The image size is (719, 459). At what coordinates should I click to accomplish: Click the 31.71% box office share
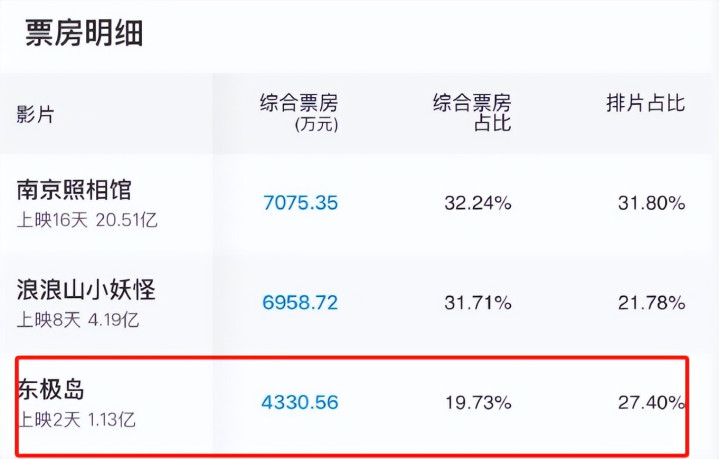477,302
